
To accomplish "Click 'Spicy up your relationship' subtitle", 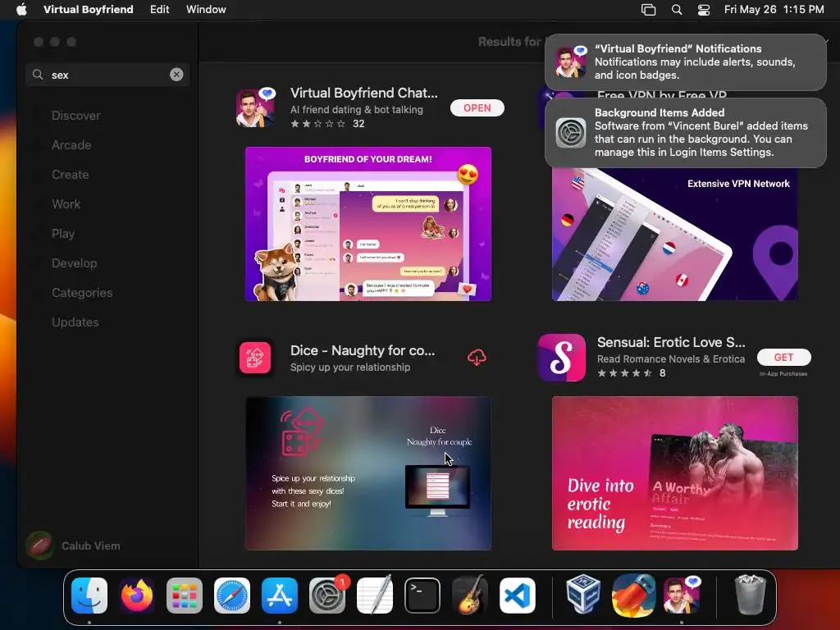I will coord(350,367).
